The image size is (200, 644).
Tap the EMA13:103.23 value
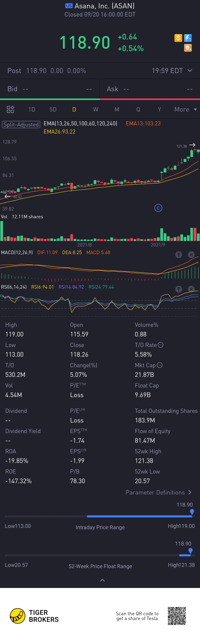point(143,124)
